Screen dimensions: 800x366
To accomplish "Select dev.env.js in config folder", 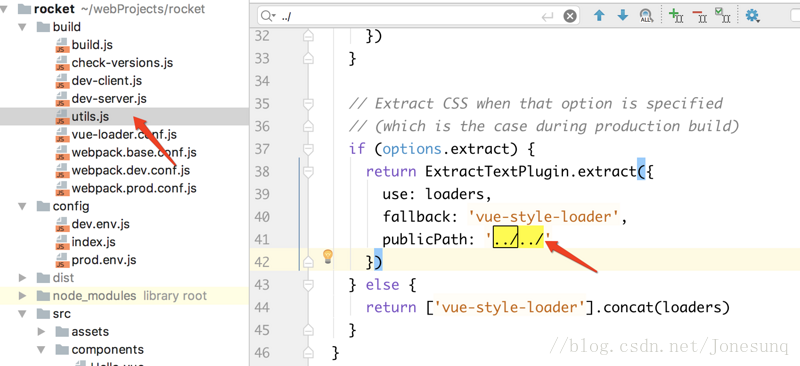I will [x=101, y=224].
